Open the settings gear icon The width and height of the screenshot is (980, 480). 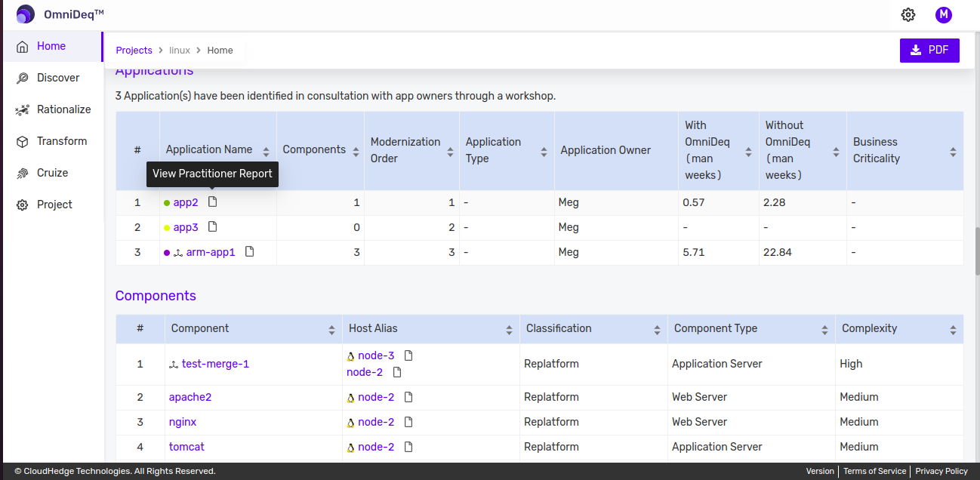click(x=908, y=15)
